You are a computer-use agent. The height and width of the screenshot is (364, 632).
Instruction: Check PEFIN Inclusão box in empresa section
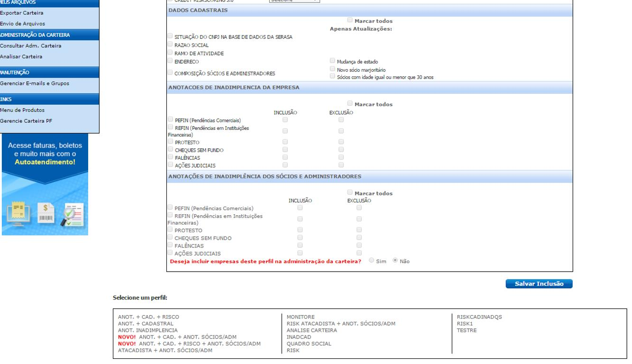(x=285, y=120)
